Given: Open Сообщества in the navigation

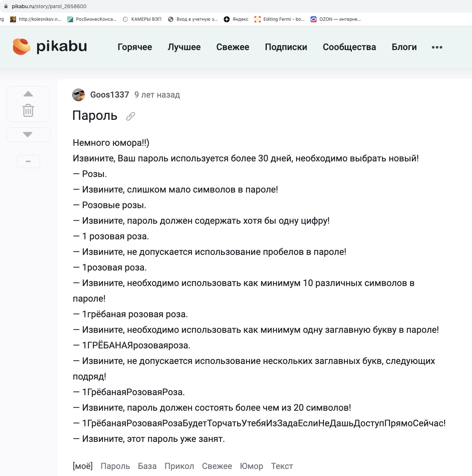Looking at the screenshot, I should click(x=349, y=47).
